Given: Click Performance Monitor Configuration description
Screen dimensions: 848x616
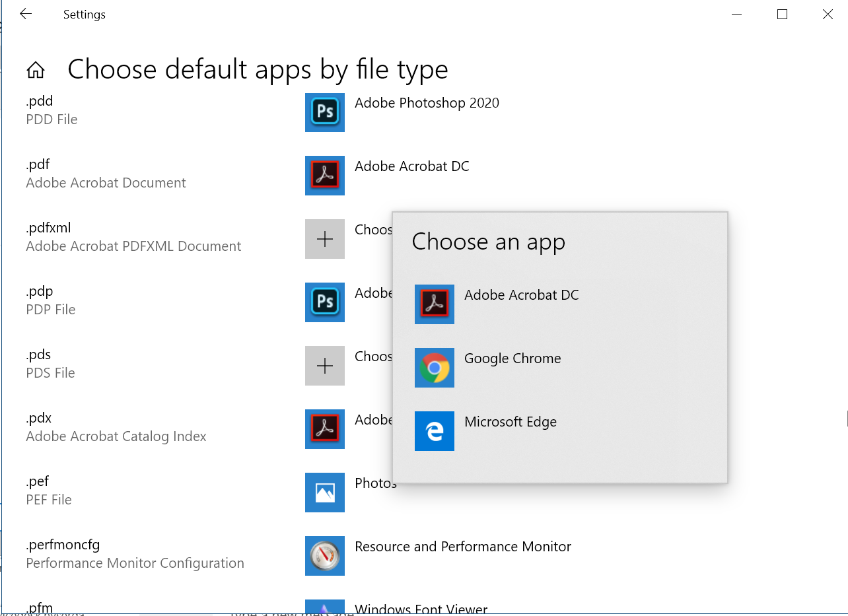Looking at the screenshot, I should (135, 563).
